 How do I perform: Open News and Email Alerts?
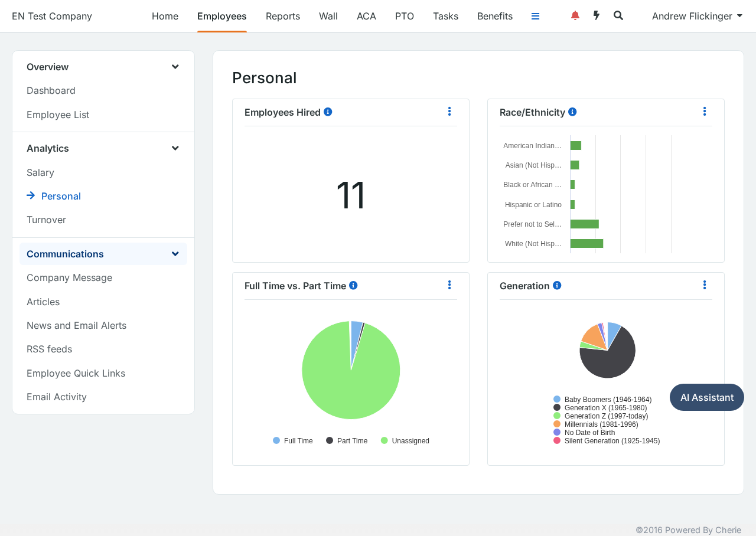click(x=76, y=325)
